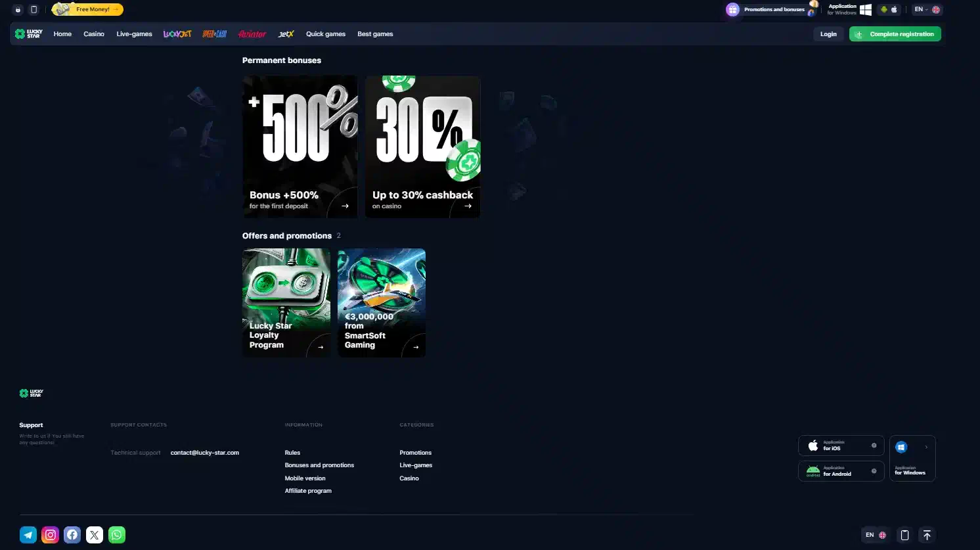Click the arrow on 30% cashback card
The image size is (980, 550).
(x=468, y=206)
